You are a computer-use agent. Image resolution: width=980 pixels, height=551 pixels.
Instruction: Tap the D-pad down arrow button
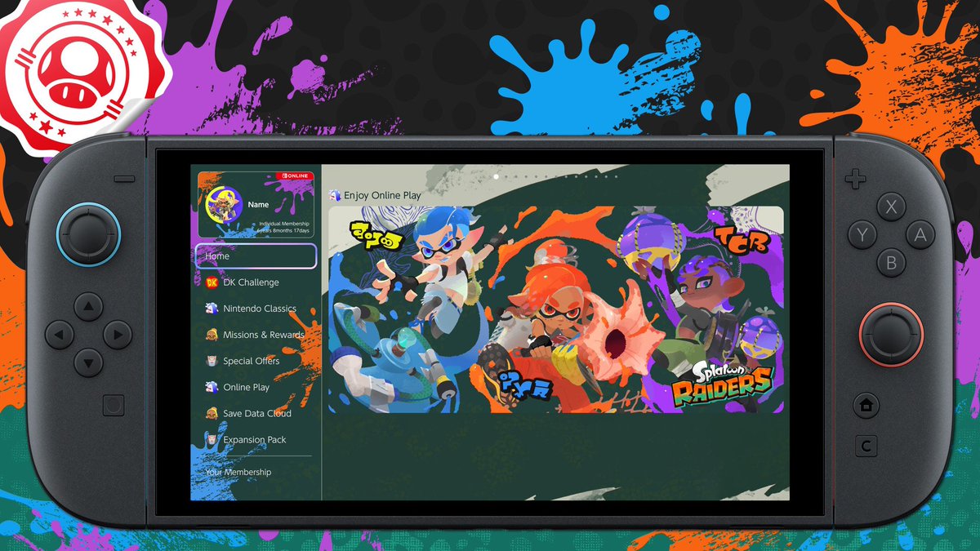[x=89, y=362]
